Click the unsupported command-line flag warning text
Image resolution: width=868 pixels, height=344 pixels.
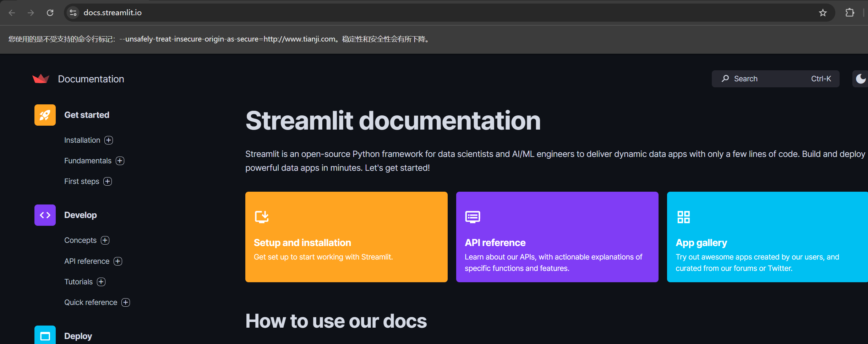pyautogui.click(x=220, y=39)
